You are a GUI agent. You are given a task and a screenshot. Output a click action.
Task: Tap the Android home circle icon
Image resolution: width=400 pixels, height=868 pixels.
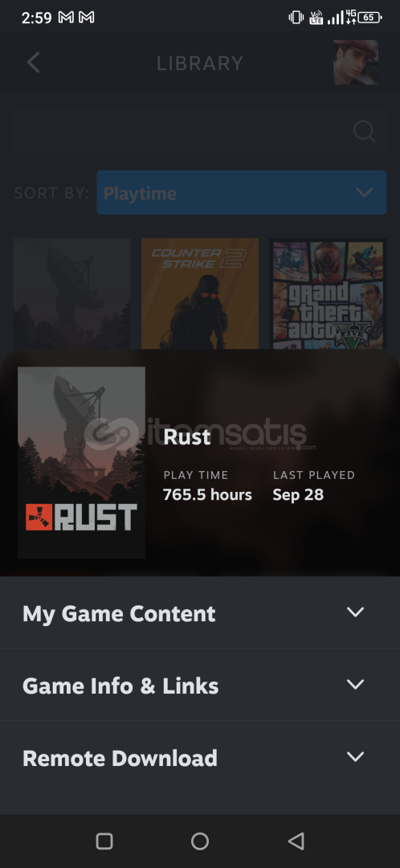200,841
